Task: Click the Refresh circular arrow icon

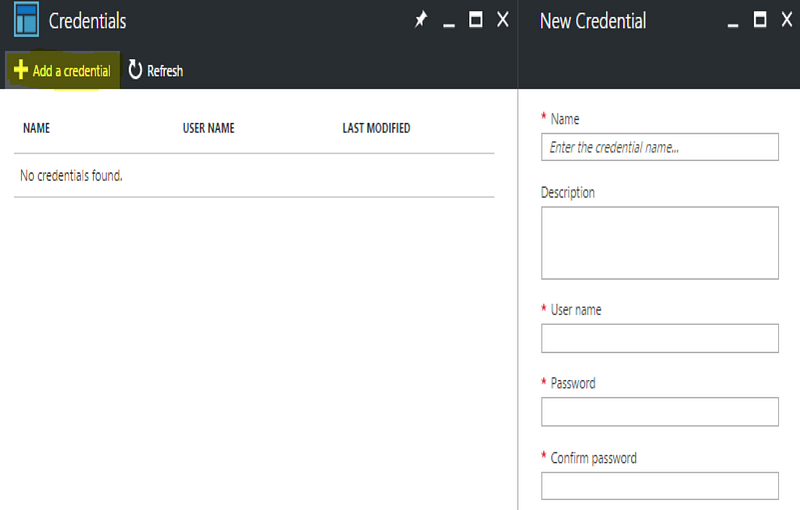Action: pos(135,70)
